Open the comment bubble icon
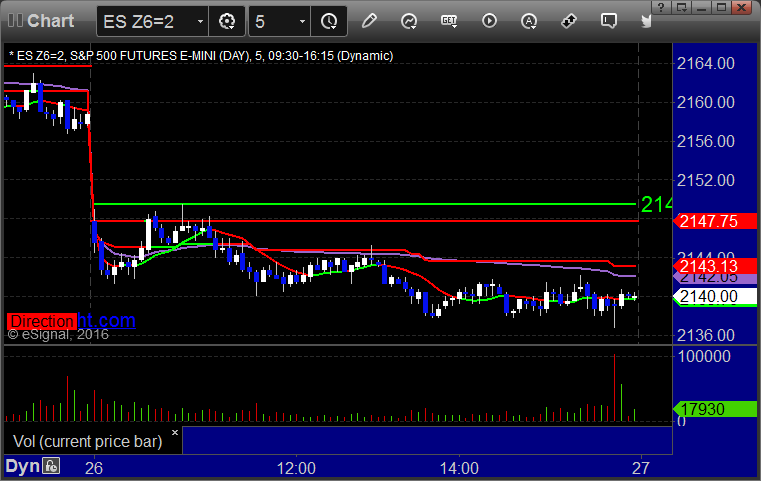 tap(609, 21)
